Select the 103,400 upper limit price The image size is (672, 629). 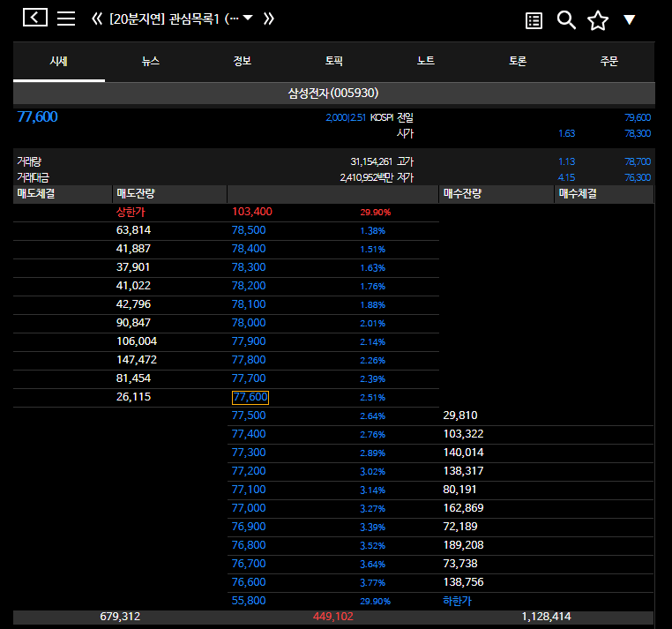(252, 212)
